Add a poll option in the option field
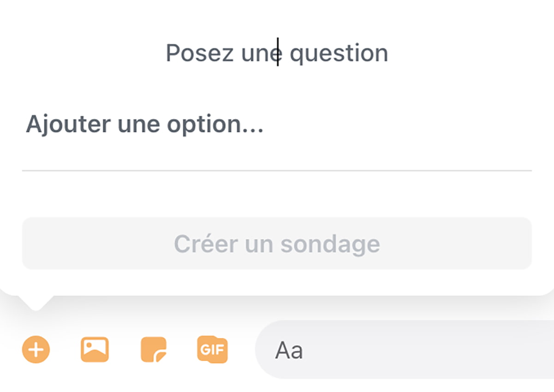This screenshot has width=554, height=392. [x=276, y=125]
